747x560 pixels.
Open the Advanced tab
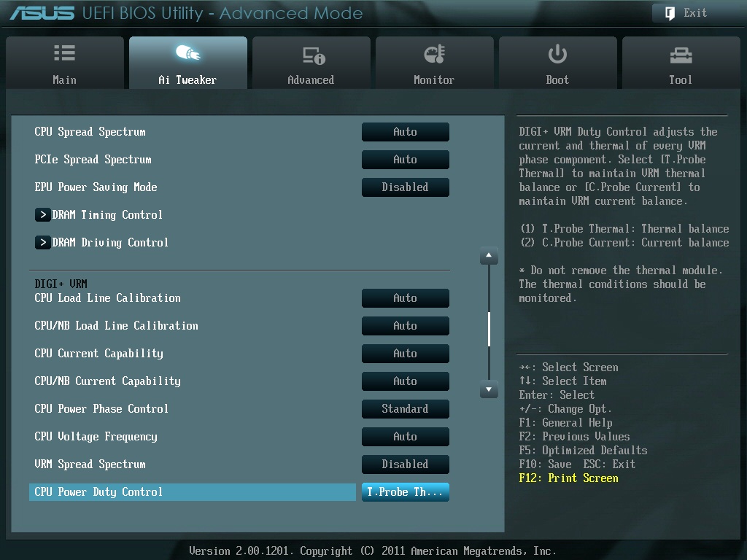click(x=311, y=63)
